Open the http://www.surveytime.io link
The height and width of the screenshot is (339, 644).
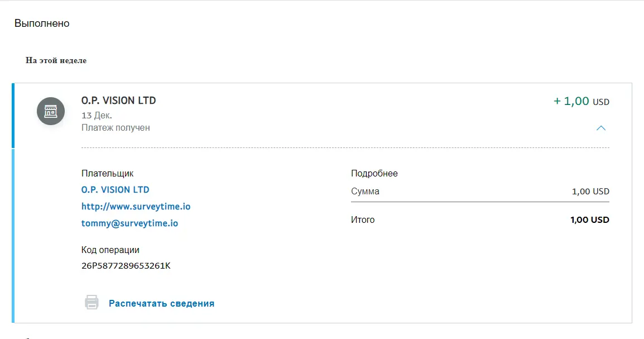(x=136, y=206)
